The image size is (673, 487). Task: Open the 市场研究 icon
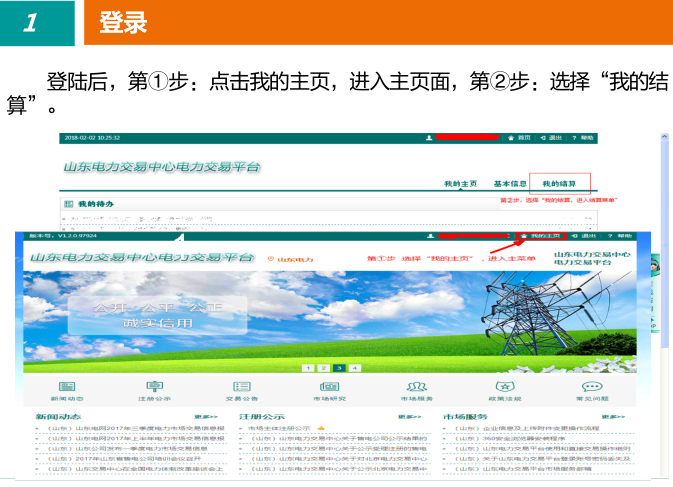coord(329,385)
